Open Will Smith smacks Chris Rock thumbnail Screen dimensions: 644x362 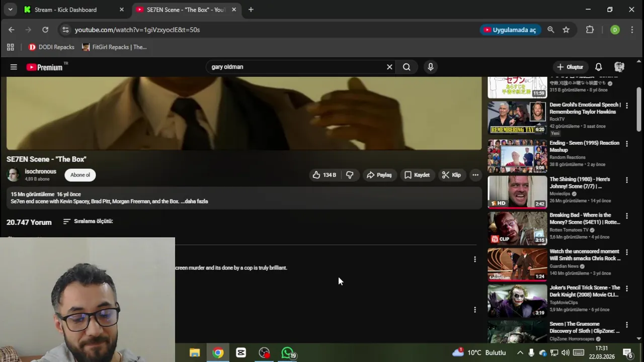[517, 264]
